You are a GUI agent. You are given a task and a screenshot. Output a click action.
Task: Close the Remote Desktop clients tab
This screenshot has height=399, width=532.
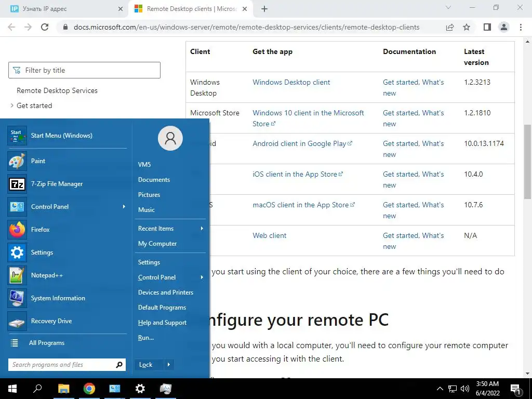coord(245,9)
